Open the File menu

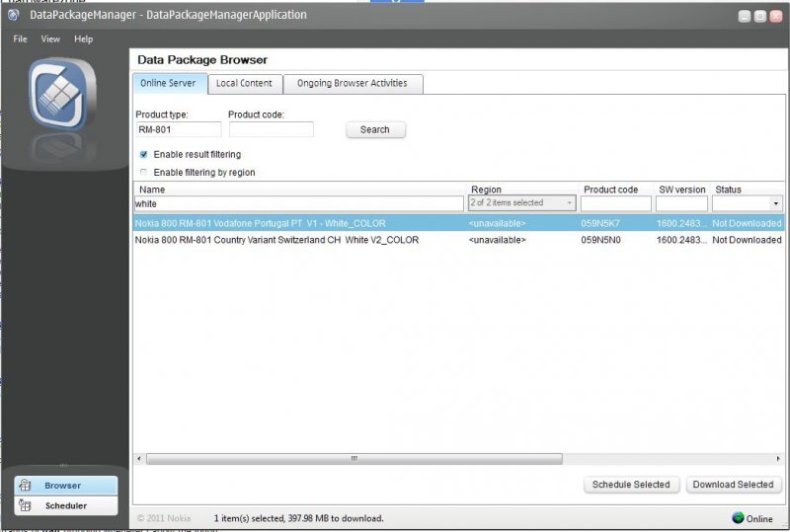[20, 39]
